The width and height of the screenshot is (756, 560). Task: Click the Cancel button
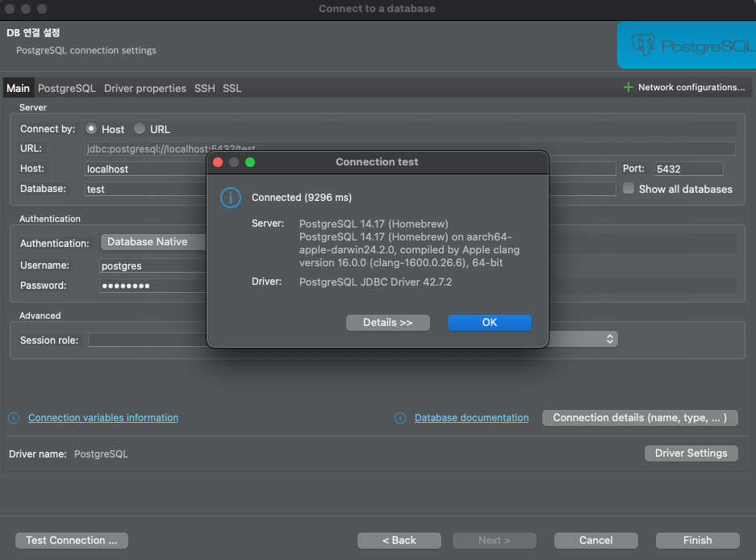pyautogui.click(x=596, y=540)
